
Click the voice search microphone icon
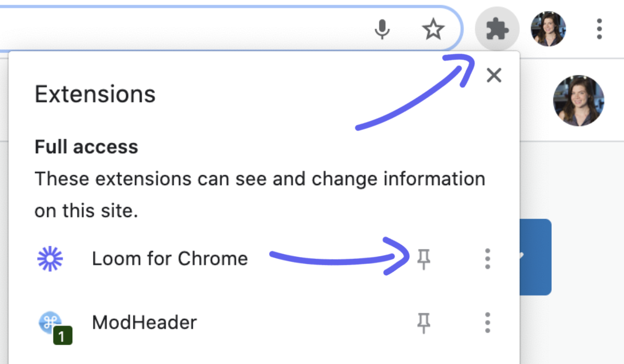(x=383, y=30)
